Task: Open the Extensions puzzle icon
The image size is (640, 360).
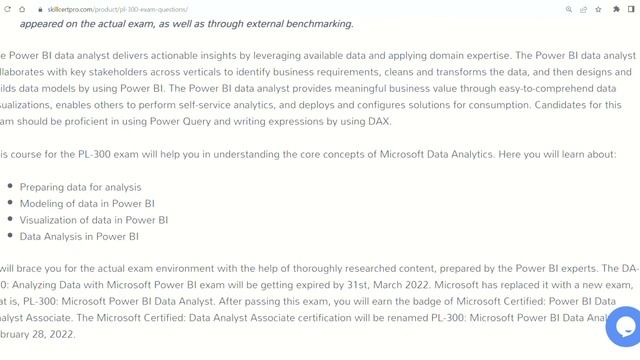Action: [616, 9]
